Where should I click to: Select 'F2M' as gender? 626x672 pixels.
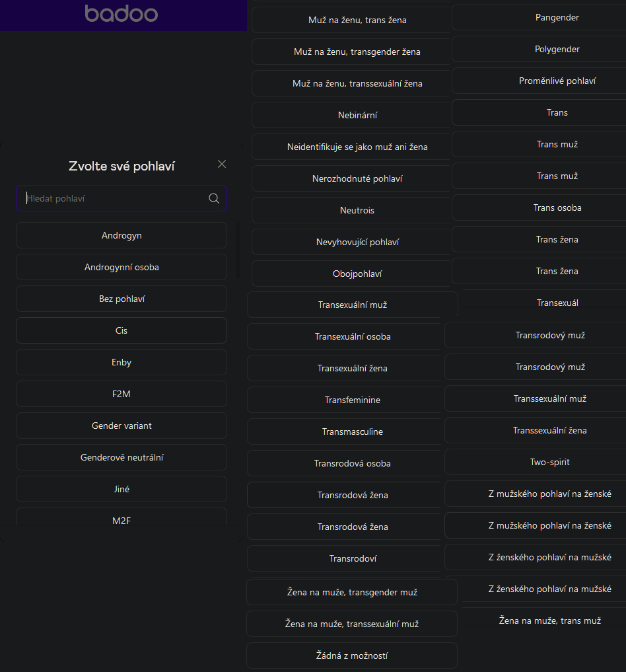coord(122,394)
